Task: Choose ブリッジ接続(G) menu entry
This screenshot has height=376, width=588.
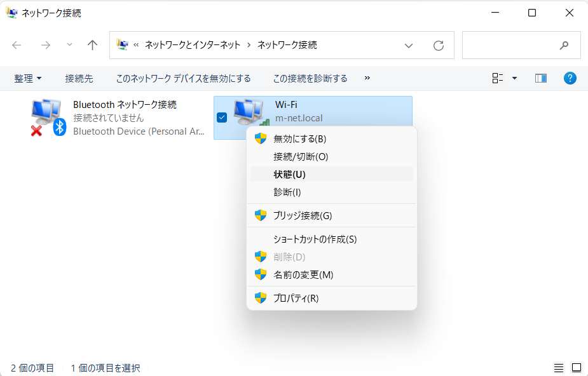Action: [x=331, y=215]
